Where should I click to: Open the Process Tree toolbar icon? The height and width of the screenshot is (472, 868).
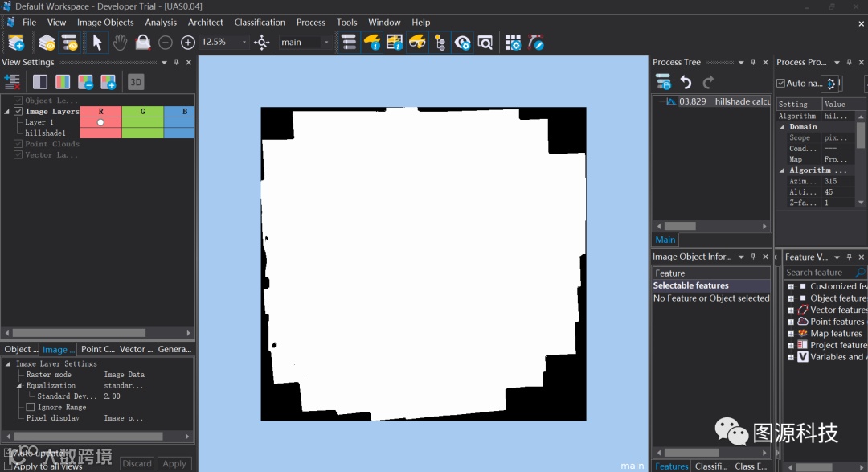(349, 42)
